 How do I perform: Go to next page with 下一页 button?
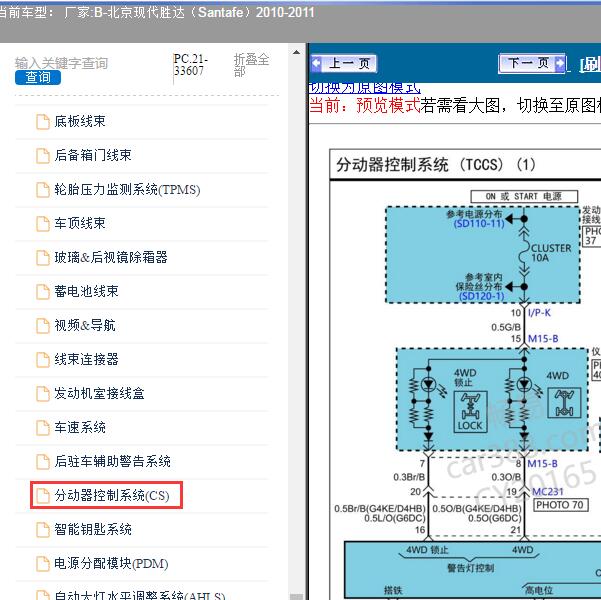(x=532, y=63)
